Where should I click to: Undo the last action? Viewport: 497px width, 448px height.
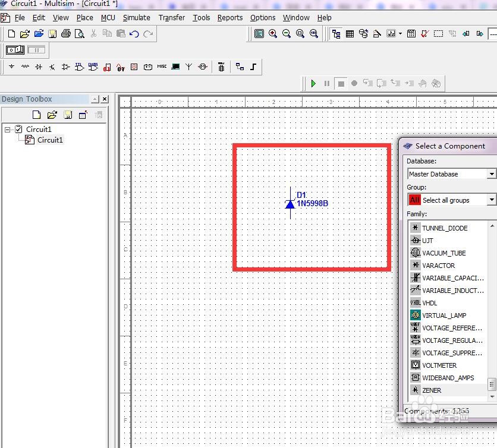point(134,34)
